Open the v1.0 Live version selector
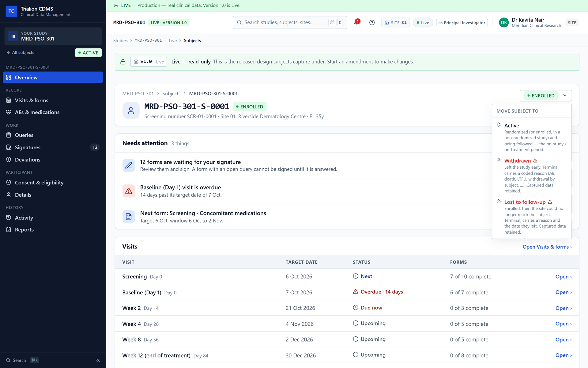 (x=149, y=62)
